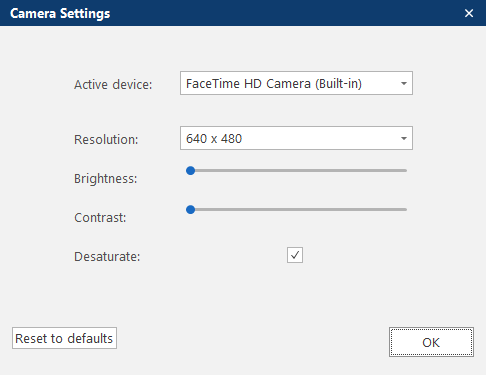Image resolution: width=486 pixels, height=375 pixels.
Task: Set Brightness to maximum at track's right end
Action: [x=406, y=171]
